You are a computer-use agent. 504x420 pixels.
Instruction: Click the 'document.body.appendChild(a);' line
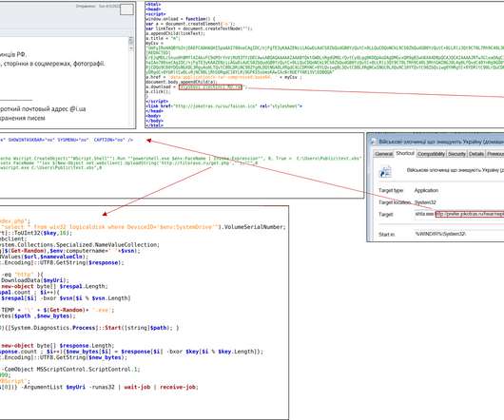(x=182, y=83)
